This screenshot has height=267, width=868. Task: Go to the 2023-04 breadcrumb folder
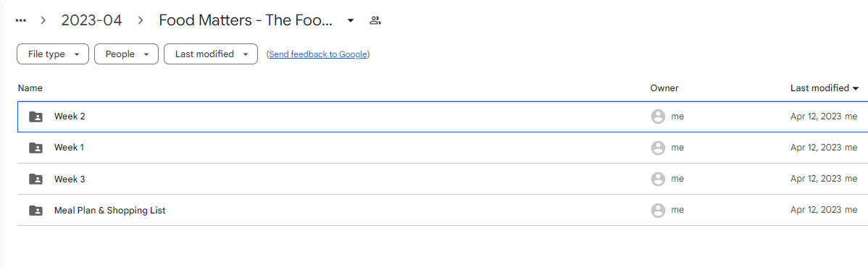[91, 20]
